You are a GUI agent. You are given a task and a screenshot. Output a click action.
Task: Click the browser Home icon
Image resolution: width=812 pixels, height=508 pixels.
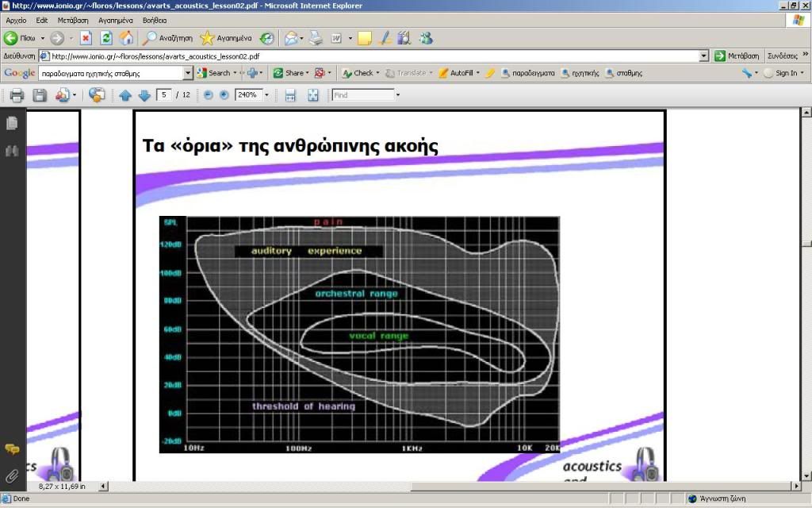click(x=126, y=38)
